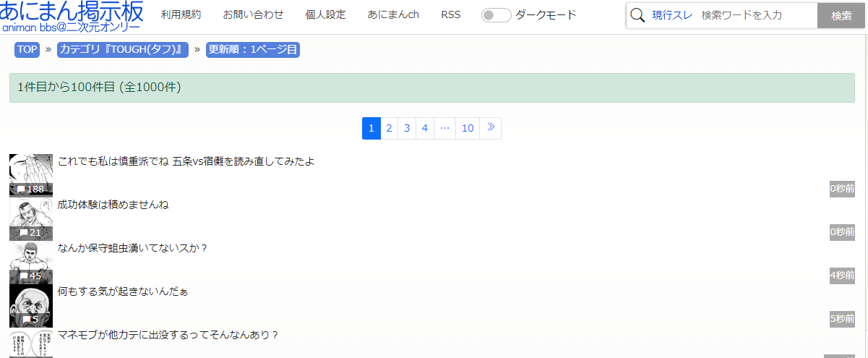Click the pagination ellipsis item
Screen dimensions: 868x358
coord(445,128)
